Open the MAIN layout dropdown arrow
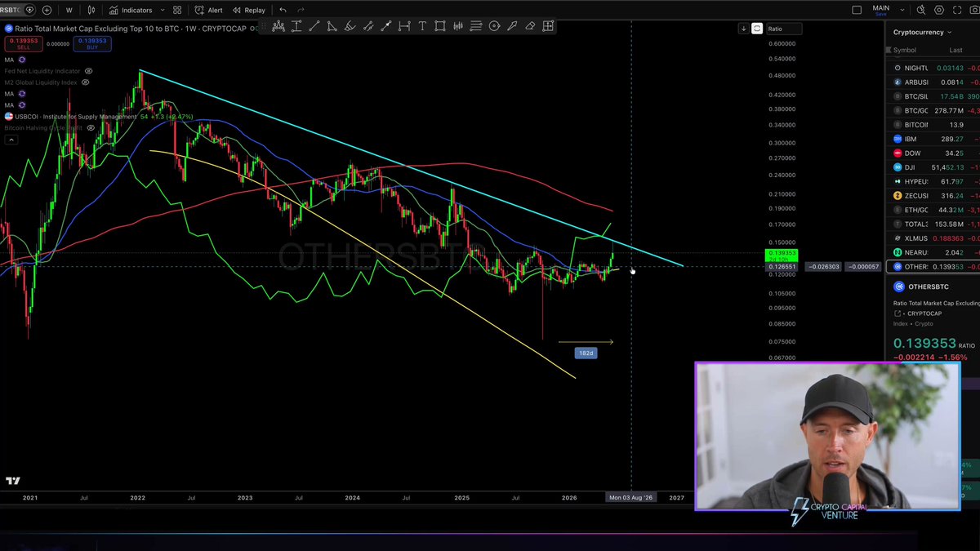Image resolution: width=980 pixels, height=551 pixels. pos(902,10)
